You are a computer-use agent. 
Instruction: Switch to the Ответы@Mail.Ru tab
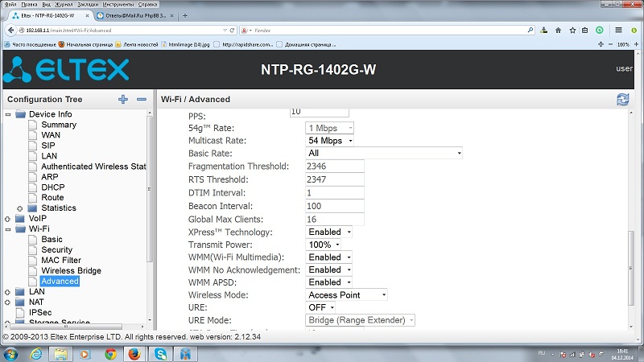(x=135, y=15)
